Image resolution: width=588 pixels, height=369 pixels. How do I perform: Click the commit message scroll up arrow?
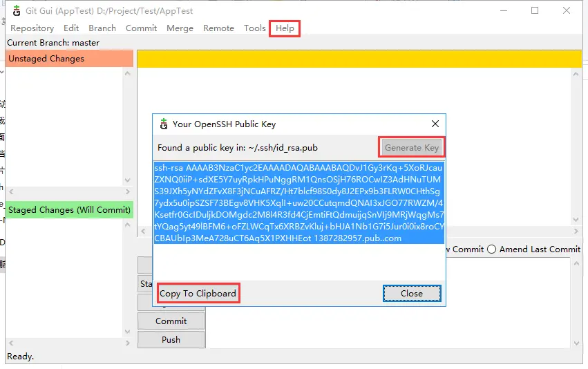[x=576, y=264]
